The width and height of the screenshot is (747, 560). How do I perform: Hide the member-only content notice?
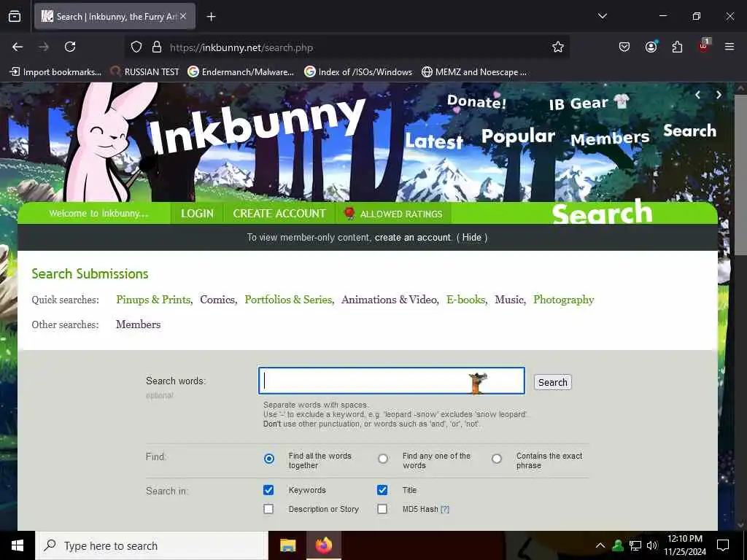point(472,238)
